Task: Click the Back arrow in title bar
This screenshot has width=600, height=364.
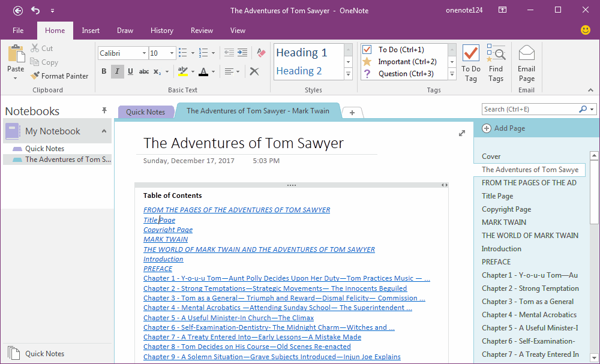Action: coord(18,11)
